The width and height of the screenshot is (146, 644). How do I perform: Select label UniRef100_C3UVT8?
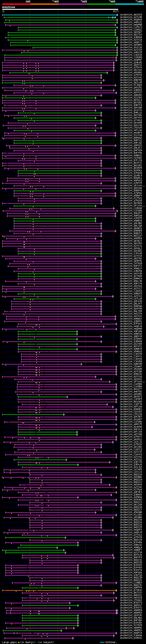131,354
